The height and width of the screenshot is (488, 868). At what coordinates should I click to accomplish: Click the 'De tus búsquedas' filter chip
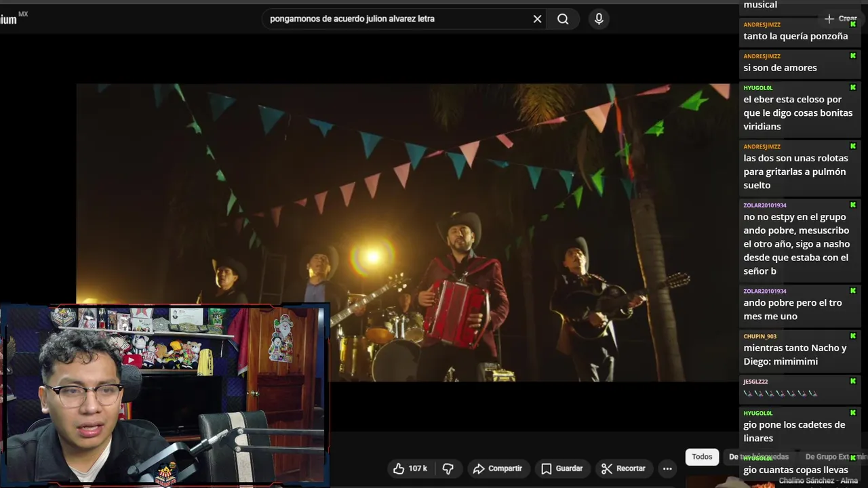pos(759,457)
